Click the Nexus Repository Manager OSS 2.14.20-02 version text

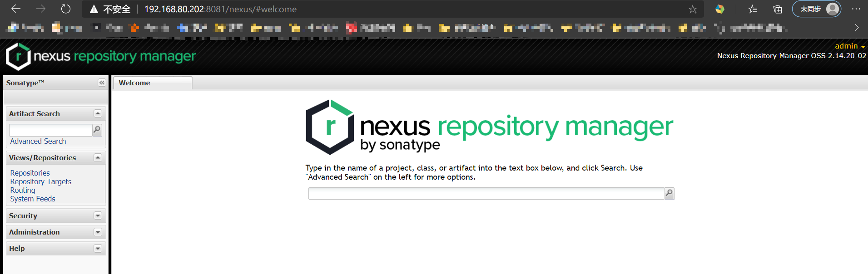[792, 56]
